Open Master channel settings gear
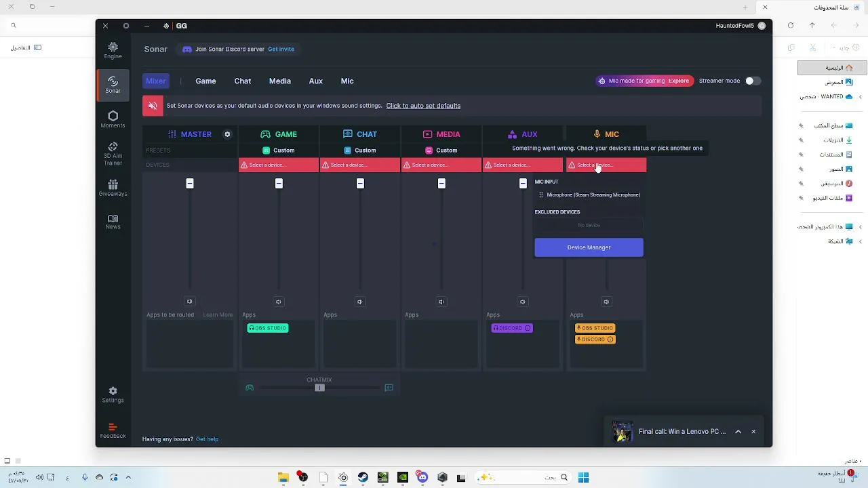Viewport: 868px width, 488px height. pyautogui.click(x=227, y=134)
